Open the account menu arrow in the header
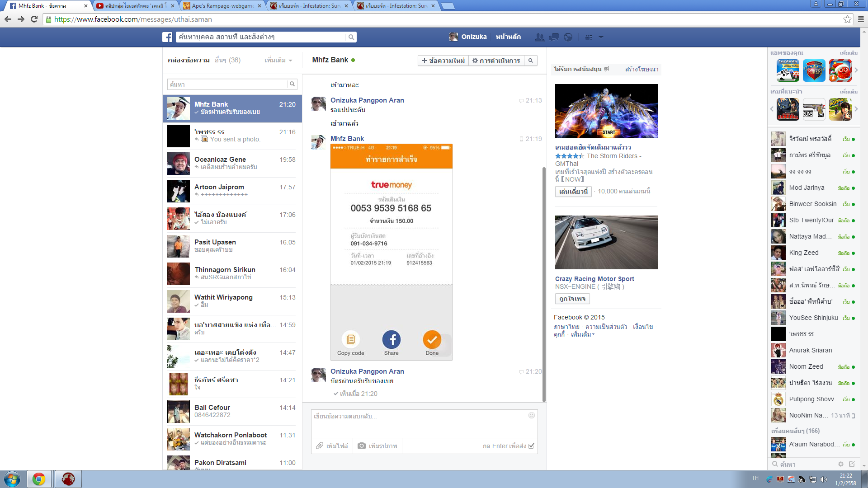 click(x=601, y=37)
